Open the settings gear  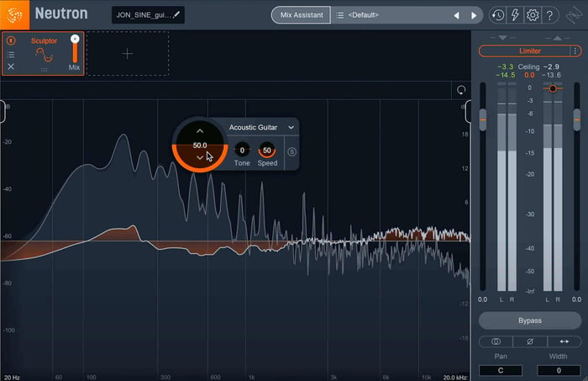tap(533, 15)
